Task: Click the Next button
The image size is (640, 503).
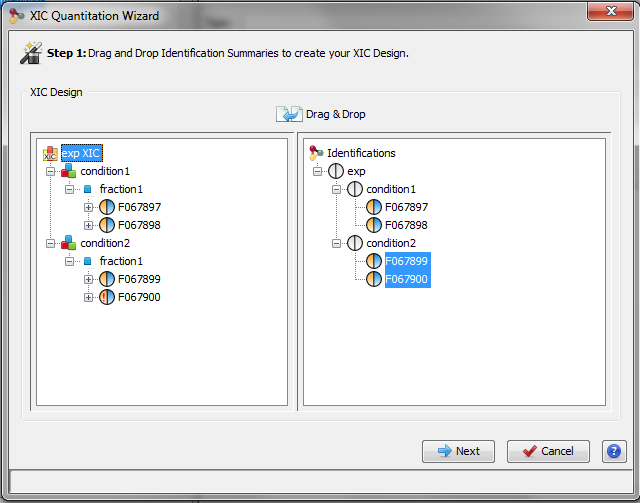Action: 458,451
